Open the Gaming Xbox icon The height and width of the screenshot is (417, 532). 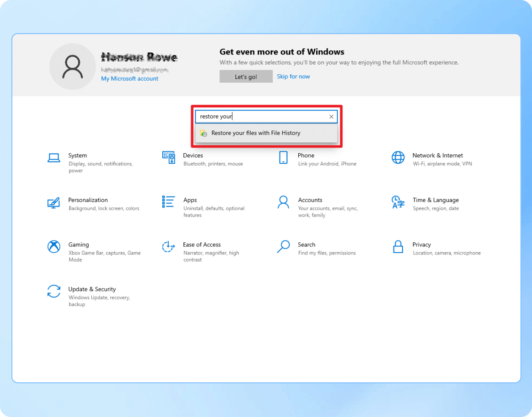click(54, 246)
